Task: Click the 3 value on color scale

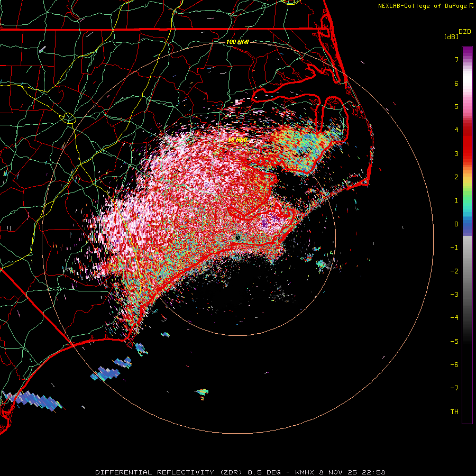Action: (456, 153)
